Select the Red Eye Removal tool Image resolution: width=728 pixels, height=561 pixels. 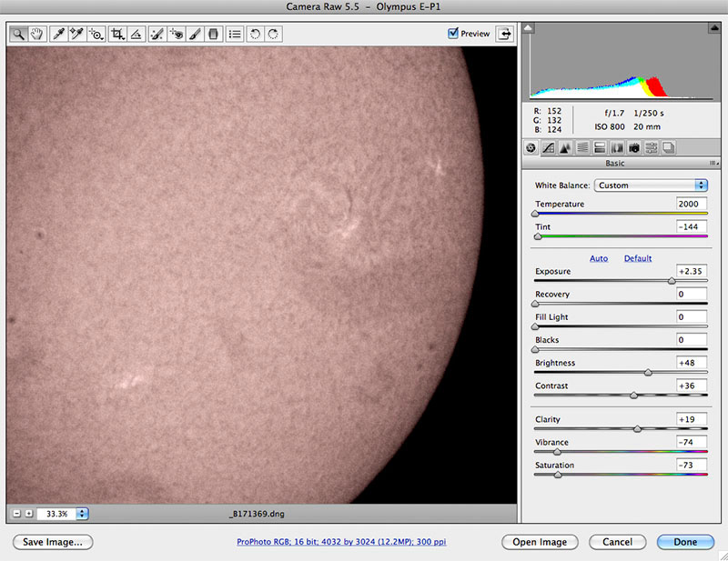coord(176,35)
